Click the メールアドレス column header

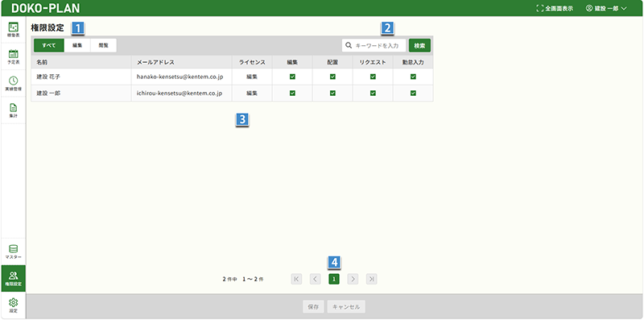[x=182, y=62]
